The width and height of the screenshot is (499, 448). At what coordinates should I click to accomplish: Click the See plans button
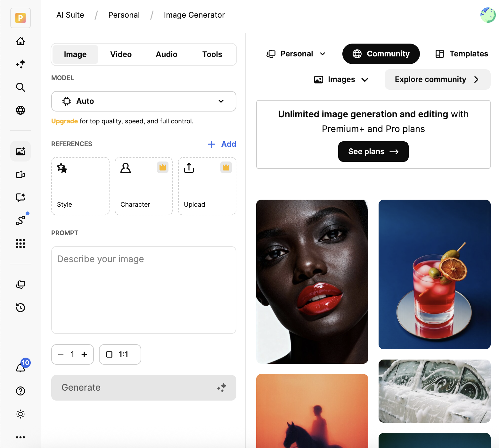click(x=373, y=152)
